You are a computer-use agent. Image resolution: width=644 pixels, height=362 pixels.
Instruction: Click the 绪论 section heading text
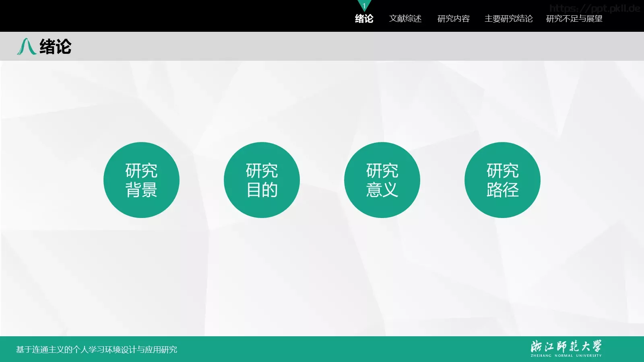click(x=56, y=47)
